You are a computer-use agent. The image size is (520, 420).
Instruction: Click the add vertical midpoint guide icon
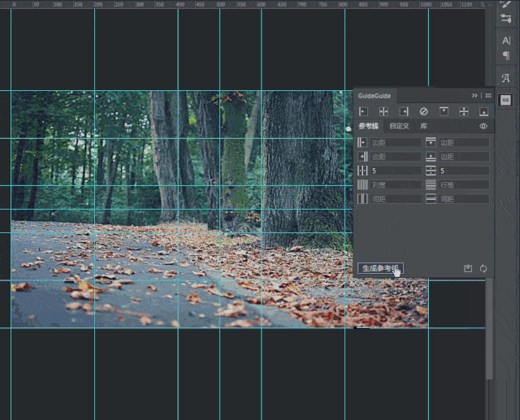pos(383,111)
